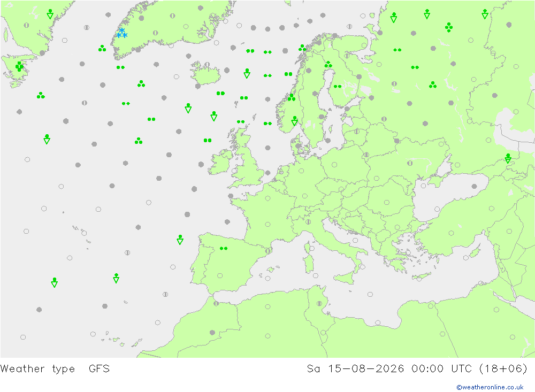Click the shower symbol off northwest Spain
This screenshot has height=392, width=535.
[180, 240]
